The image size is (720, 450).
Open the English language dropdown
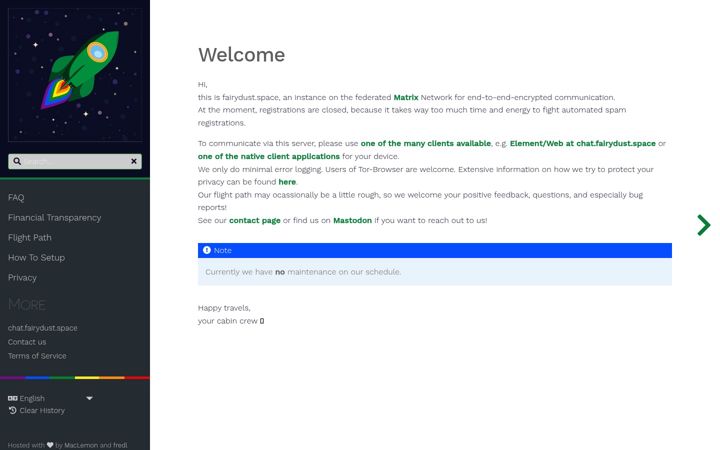50,398
